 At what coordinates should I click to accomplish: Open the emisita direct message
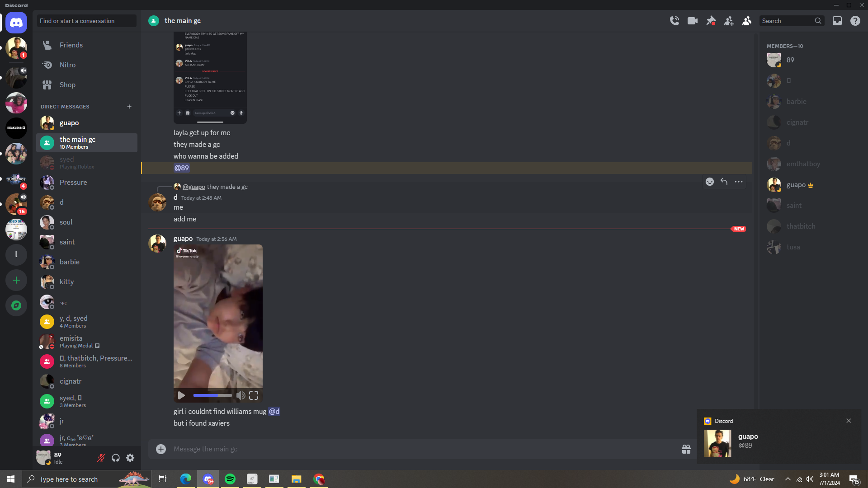[87, 342]
